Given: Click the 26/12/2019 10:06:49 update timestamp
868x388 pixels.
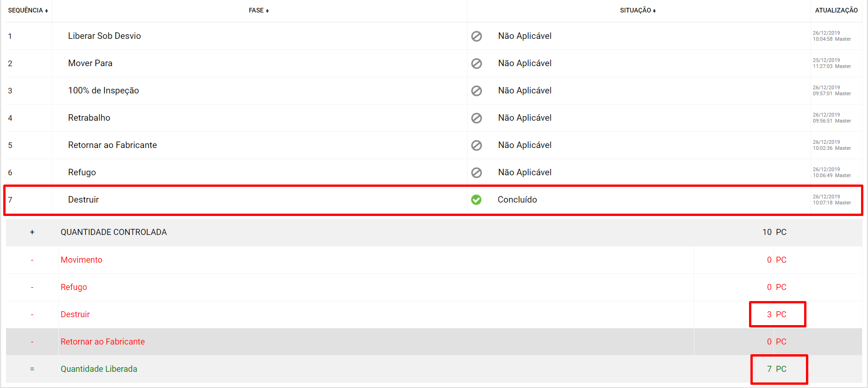Looking at the screenshot, I should [x=831, y=172].
